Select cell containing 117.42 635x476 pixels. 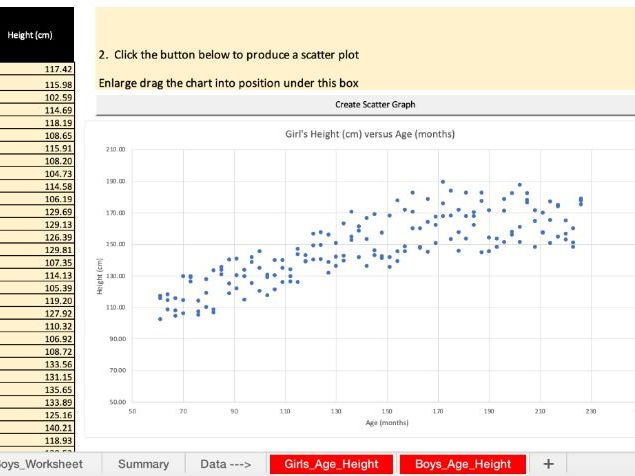(x=37, y=69)
